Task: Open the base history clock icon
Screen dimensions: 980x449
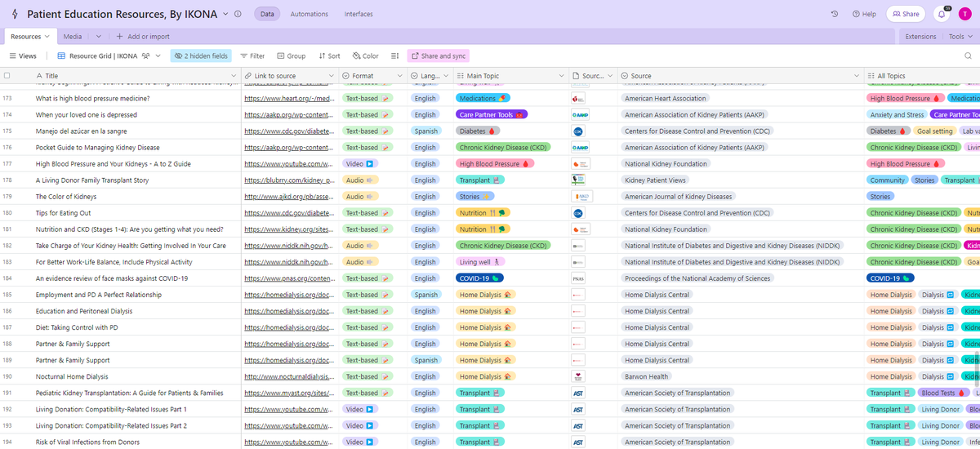Action: tap(834, 14)
